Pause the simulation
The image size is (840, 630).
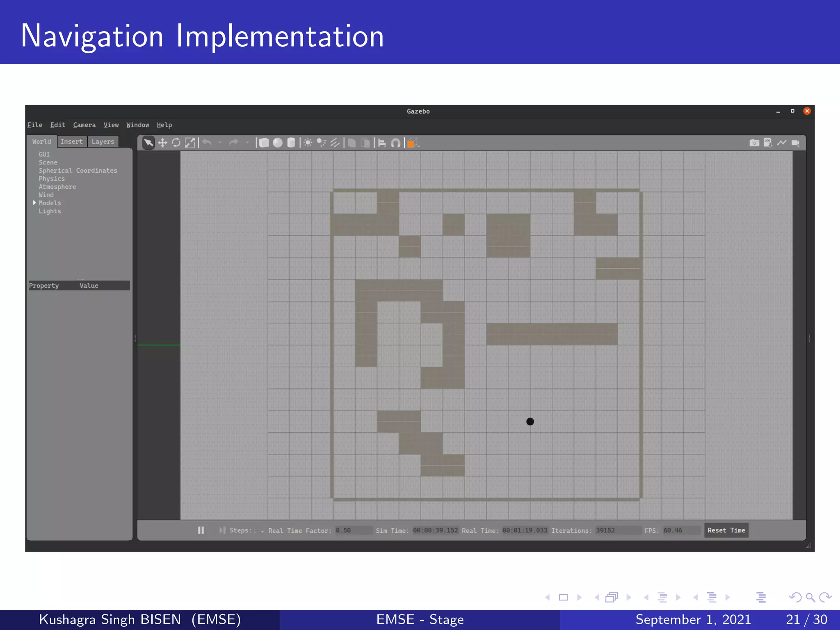[x=201, y=530]
